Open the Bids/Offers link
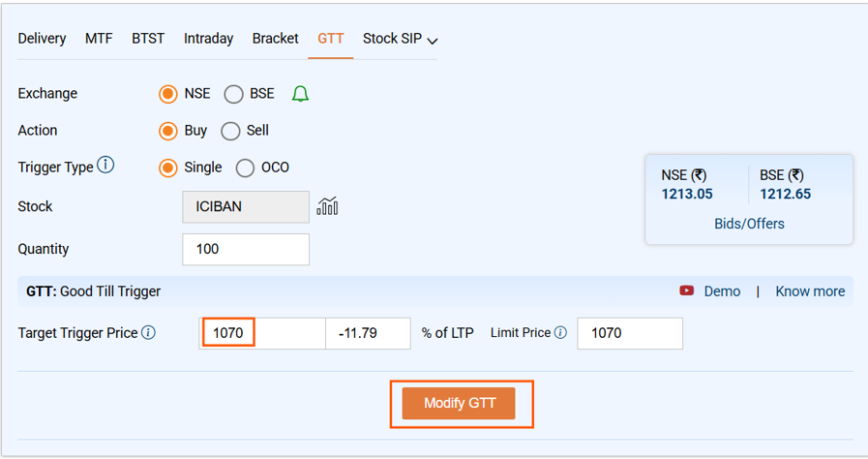The image size is (868, 459). coord(749,224)
